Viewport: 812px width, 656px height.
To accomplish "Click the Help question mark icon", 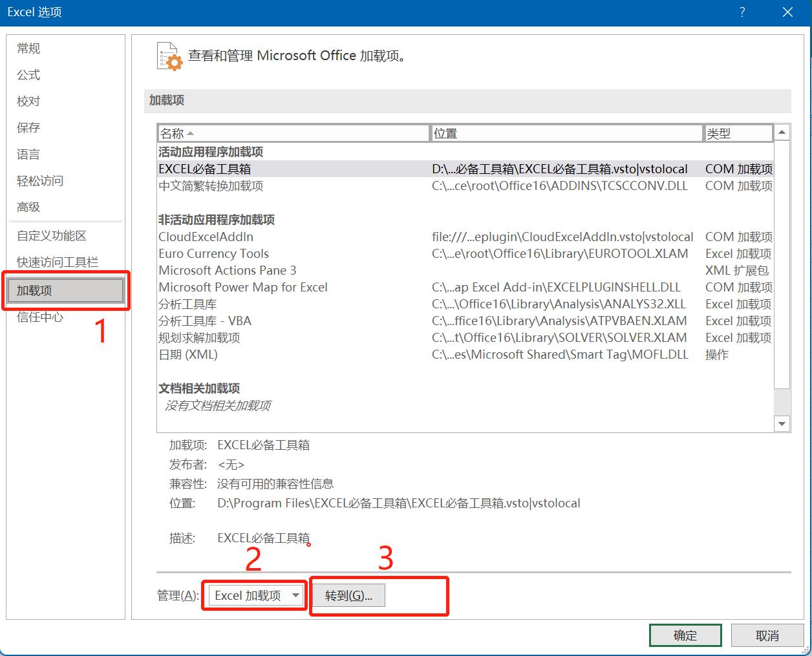I will tap(742, 12).
